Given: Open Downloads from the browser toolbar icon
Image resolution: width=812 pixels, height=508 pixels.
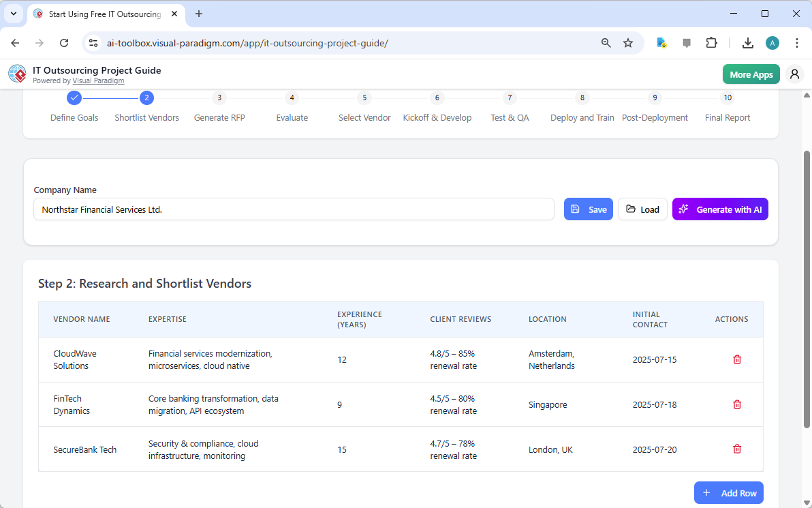Looking at the screenshot, I should click(747, 42).
